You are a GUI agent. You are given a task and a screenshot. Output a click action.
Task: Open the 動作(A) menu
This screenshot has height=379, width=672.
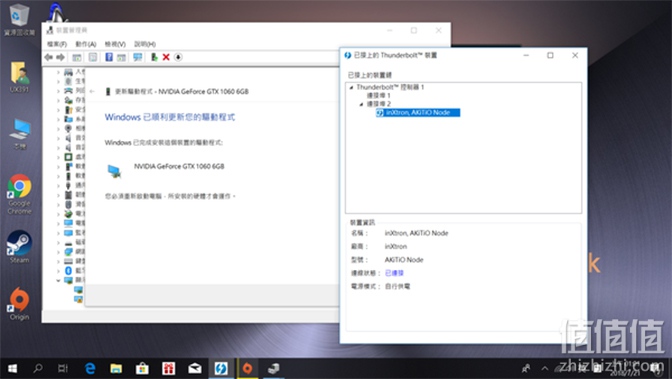pos(86,44)
